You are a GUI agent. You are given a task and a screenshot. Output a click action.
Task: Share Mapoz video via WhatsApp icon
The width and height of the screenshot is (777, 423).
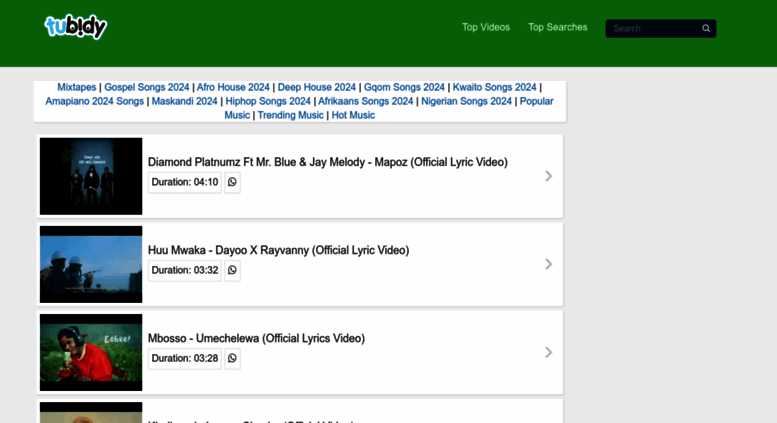click(x=232, y=182)
